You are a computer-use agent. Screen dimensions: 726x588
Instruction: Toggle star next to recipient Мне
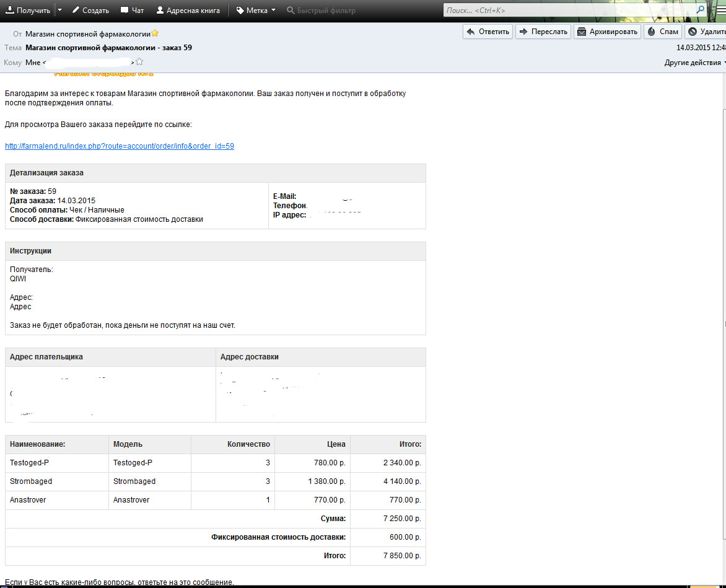[139, 62]
